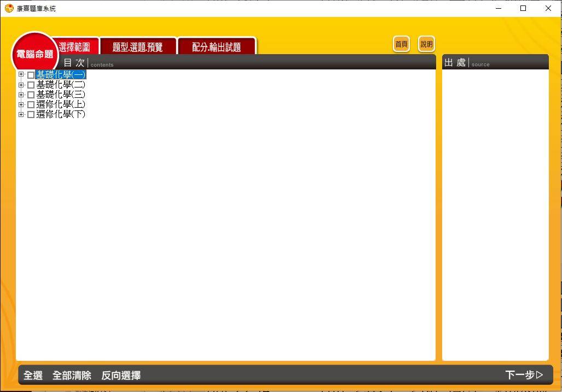
Task: Select the 選修化學(下) tree item label
Action: [x=61, y=114]
